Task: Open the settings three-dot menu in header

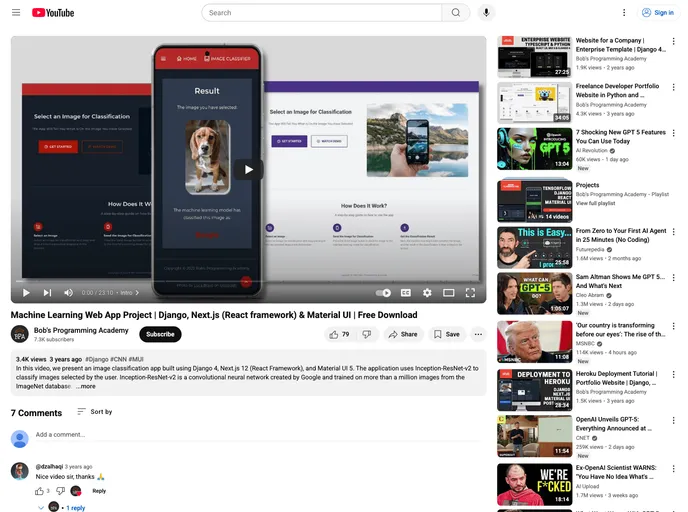Action: [x=624, y=13]
